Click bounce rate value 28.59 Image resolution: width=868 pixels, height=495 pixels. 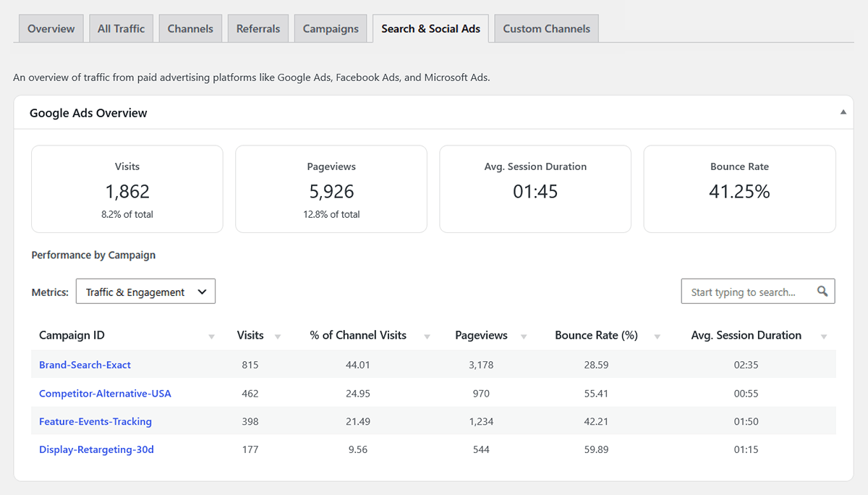point(596,365)
